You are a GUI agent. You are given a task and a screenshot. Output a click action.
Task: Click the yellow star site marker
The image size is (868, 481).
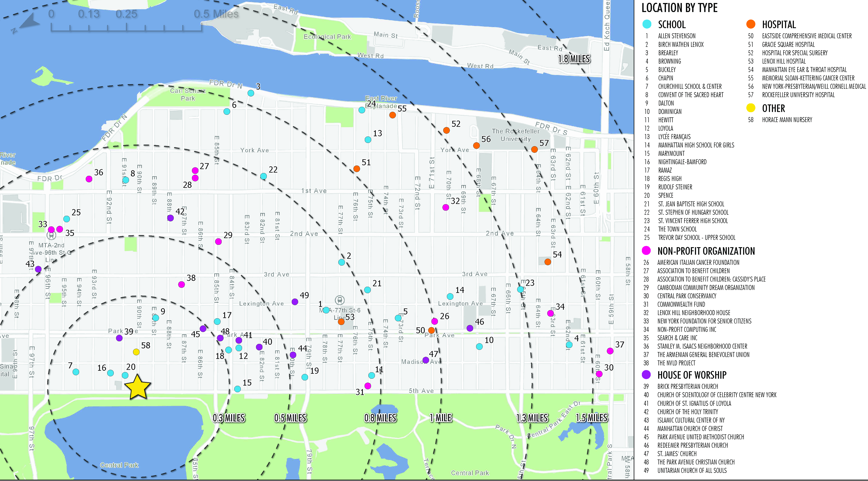[138, 387]
